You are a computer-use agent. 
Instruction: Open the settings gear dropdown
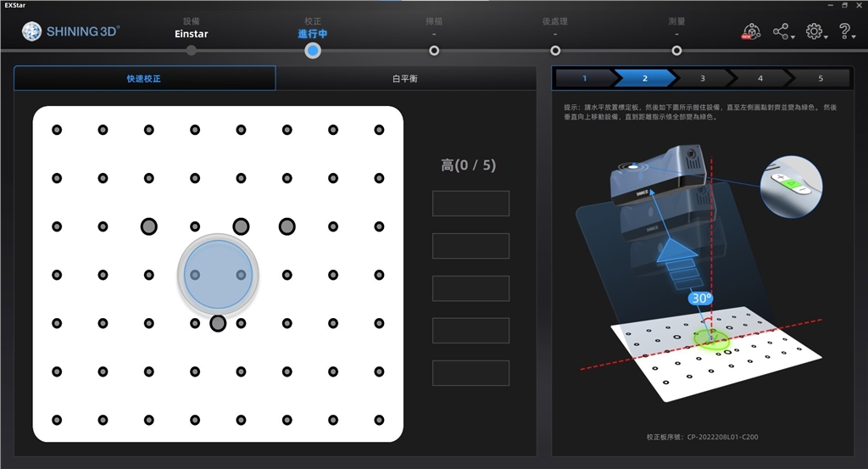(x=815, y=32)
